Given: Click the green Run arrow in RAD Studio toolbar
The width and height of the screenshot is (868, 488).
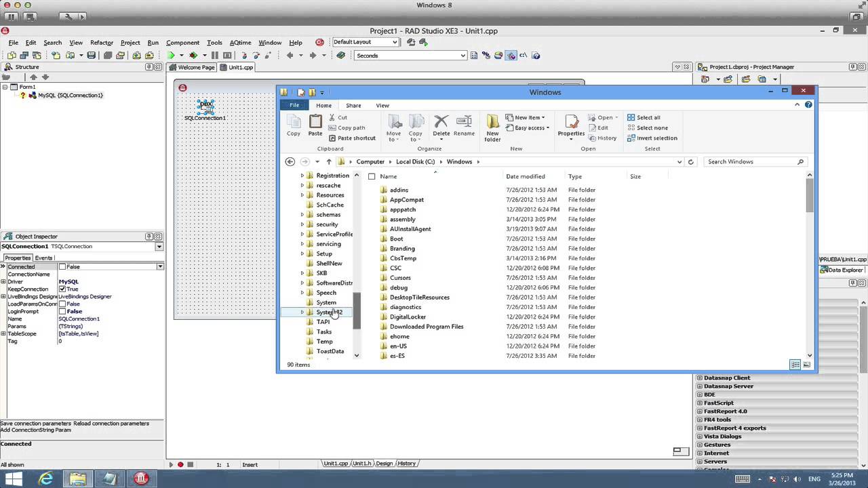Looking at the screenshot, I should [x=171, y=56].
